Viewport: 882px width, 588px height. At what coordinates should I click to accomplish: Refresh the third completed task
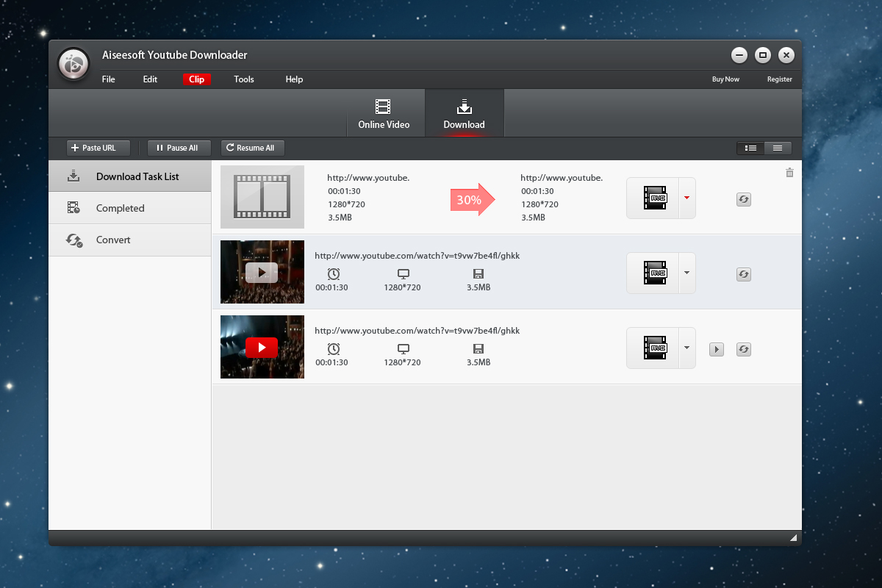[x=743, y=349]
